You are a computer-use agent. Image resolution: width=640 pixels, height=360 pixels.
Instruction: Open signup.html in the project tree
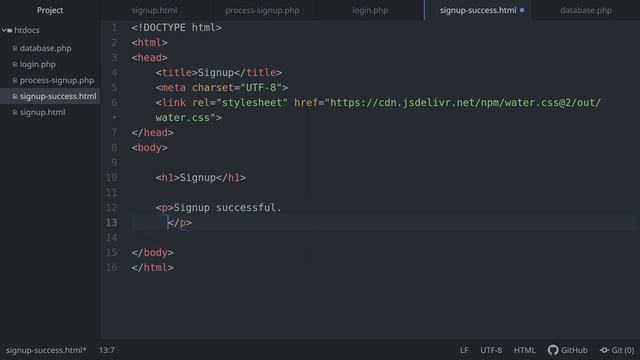tap(42, 112)
